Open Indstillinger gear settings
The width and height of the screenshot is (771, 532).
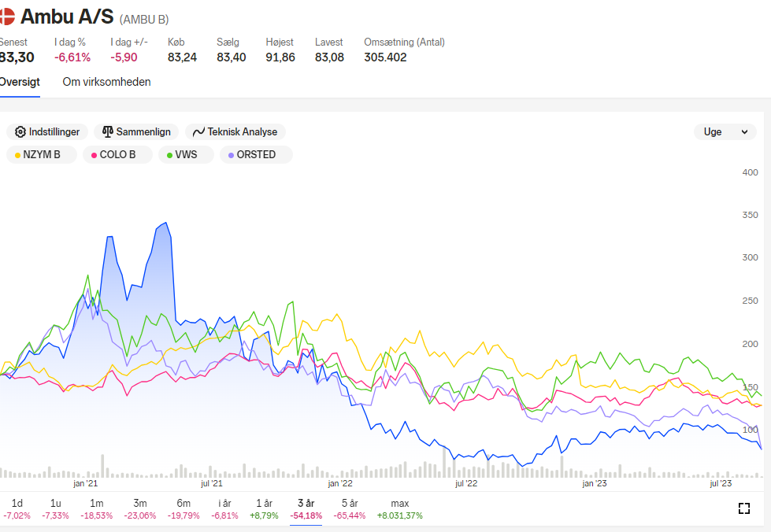47,131
